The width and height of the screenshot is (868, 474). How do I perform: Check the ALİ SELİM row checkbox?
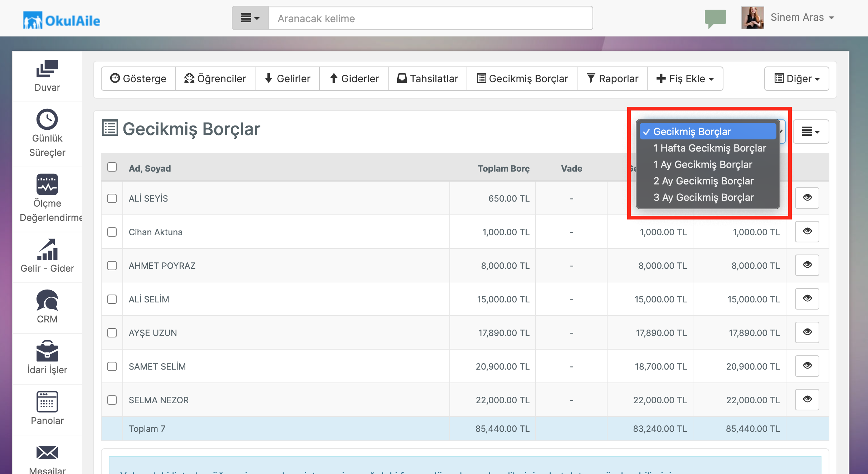click(112, 299)
